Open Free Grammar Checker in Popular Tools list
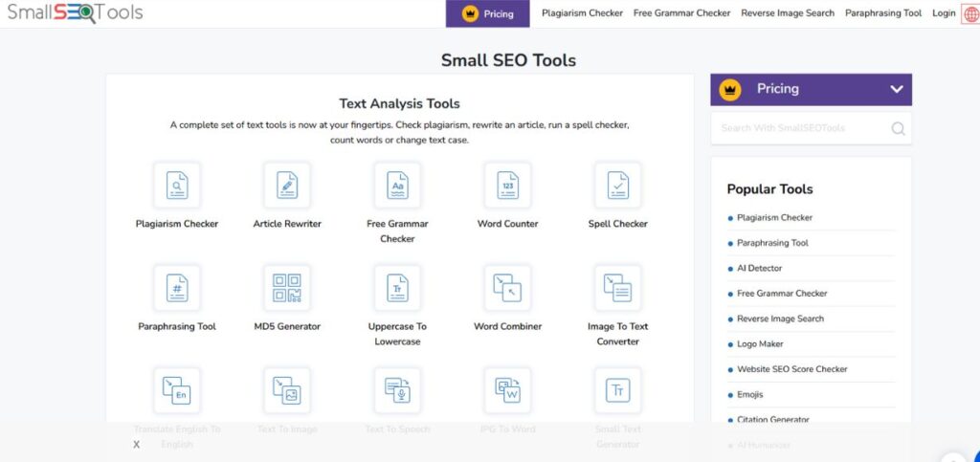This screenshot has width=980, height=462. pos(782,294)
